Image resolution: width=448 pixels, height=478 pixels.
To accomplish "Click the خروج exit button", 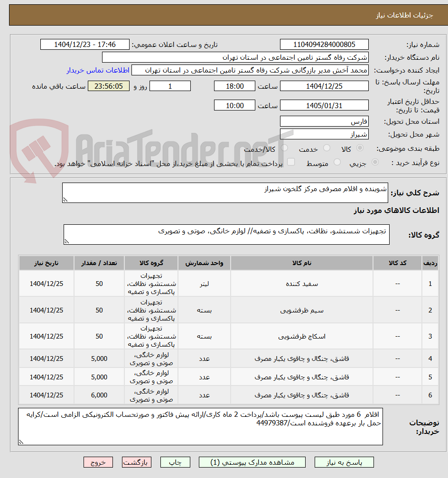I will (98, 462).
